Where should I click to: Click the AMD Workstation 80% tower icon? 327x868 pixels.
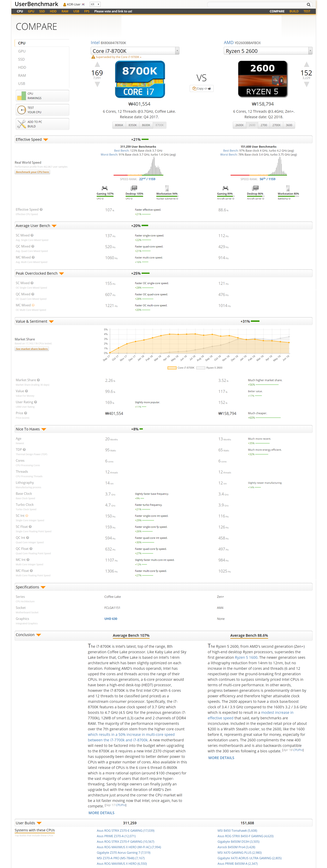coord(288,188)
